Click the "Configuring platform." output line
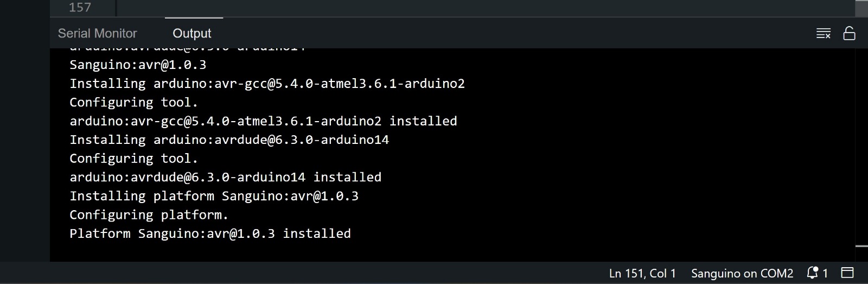 pyautogui.click(x=149, y=215)
